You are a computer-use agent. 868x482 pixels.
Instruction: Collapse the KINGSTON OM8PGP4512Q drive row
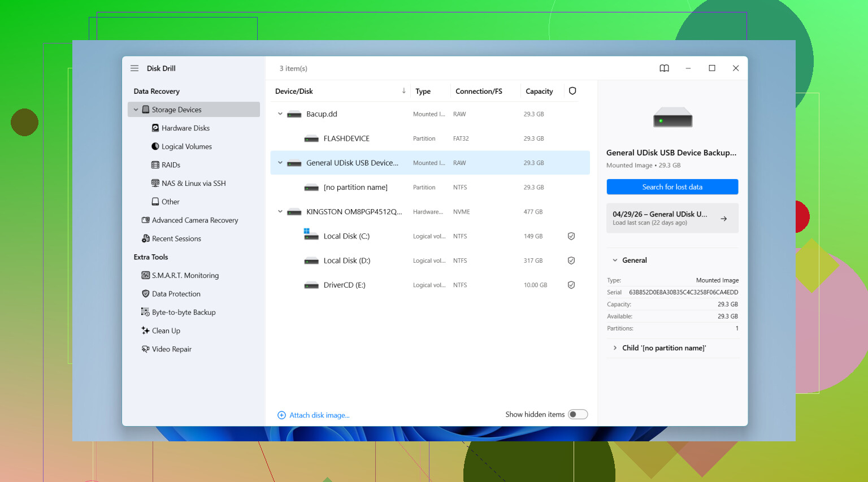pos(280,212)
